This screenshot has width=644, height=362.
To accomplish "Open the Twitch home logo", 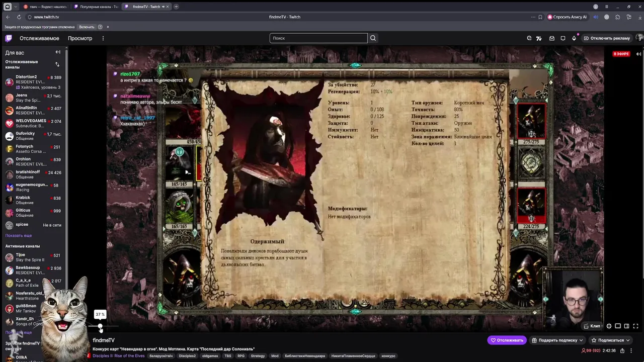I will (x=9, y=38).
